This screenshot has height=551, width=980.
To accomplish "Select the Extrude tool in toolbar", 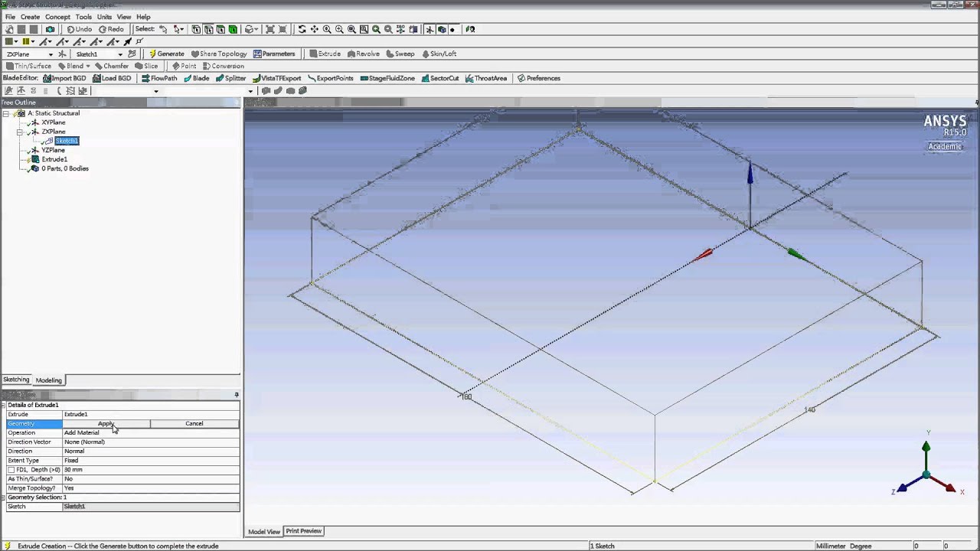I will 325,54.
